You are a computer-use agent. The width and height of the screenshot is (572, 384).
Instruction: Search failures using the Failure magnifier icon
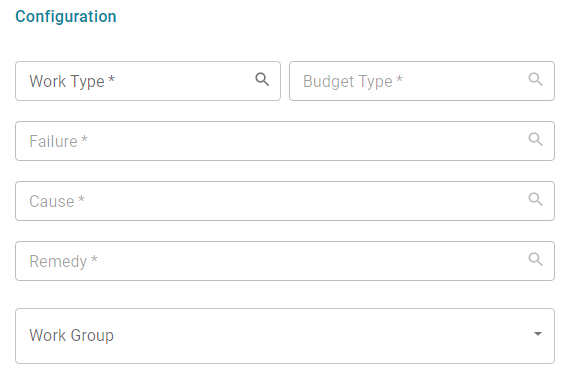[x=536, y=139]
